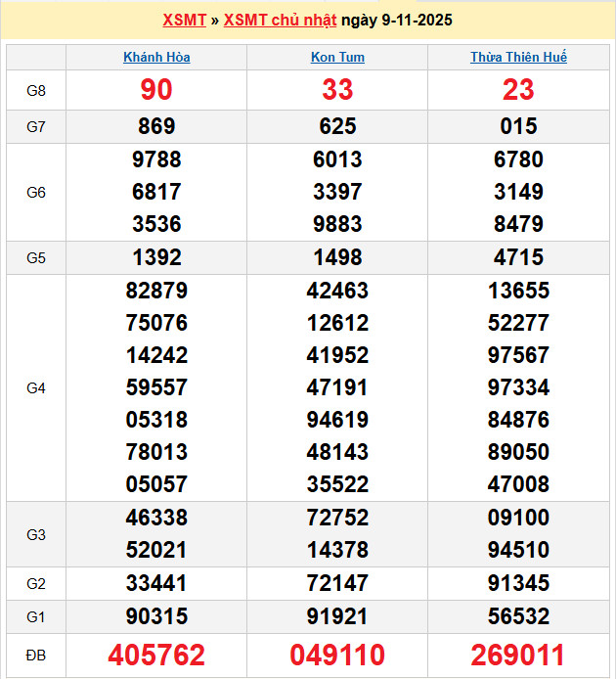Select the G5 number 4715
The height and width of the screenshot is (679, 616).
[x=518, y=258]
